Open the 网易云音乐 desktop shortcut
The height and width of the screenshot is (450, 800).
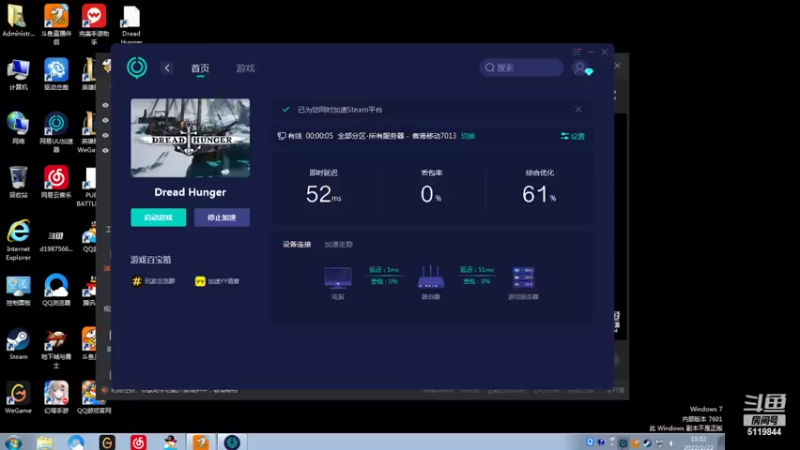pos(56,182)
